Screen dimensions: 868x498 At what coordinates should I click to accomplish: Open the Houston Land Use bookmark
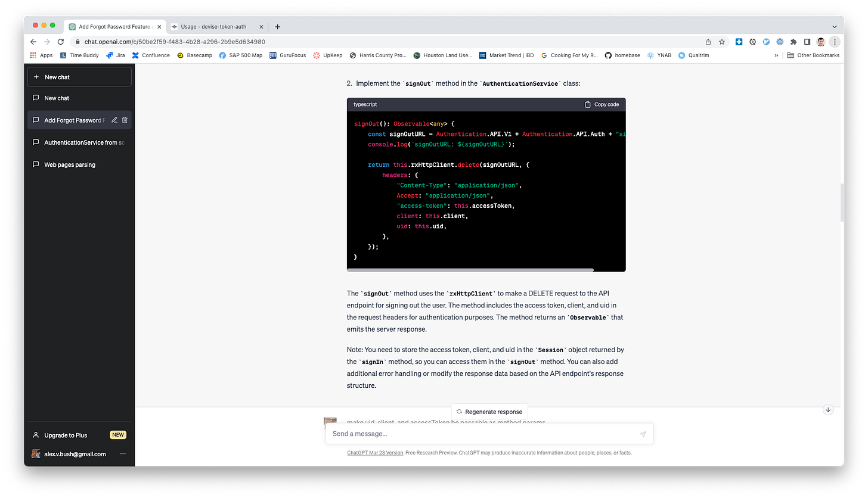pyautogui.click(x=443, y=55)
